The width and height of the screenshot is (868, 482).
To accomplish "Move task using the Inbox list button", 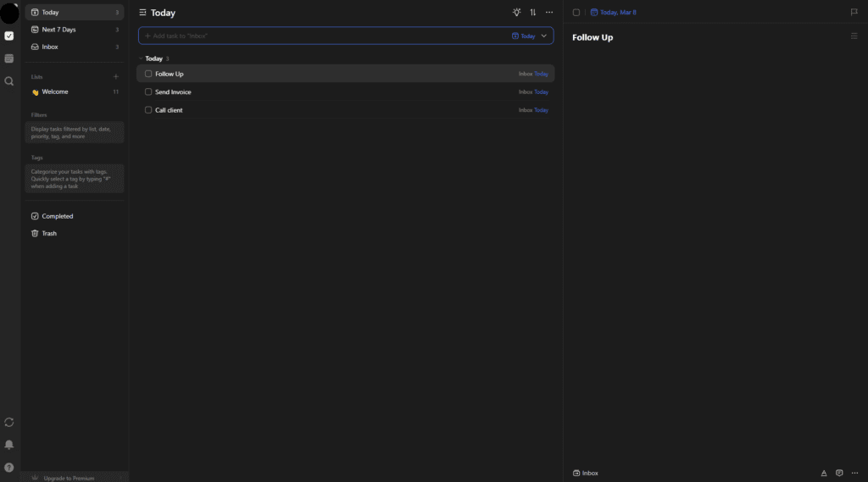I will pos(586,474).
